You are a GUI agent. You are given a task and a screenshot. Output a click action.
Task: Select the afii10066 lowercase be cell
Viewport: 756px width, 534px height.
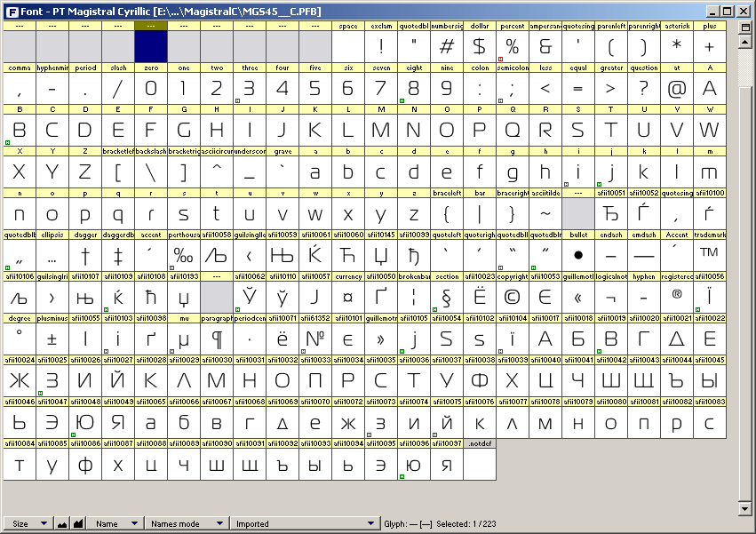click(x=184, y=423)
